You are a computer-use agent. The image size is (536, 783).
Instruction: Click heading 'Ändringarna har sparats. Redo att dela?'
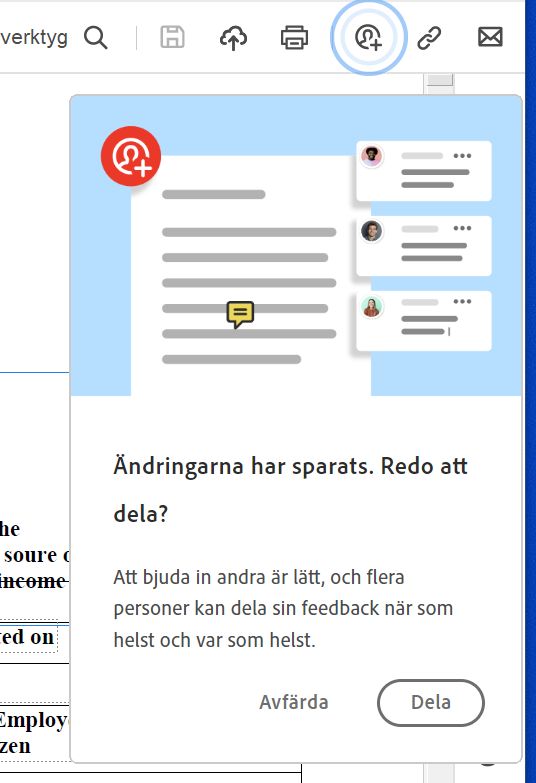291,490
